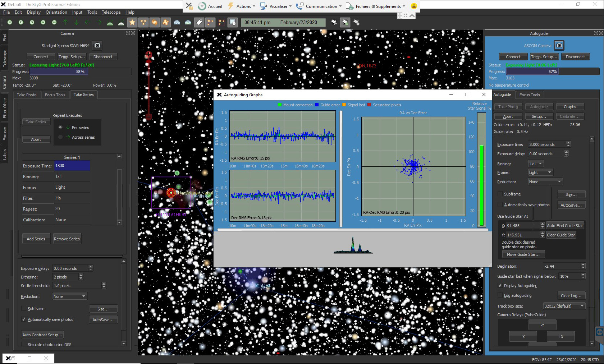
Task: Click the Autoguider ASCOM Camera photo icon
Action: click(x=559, y=46)
